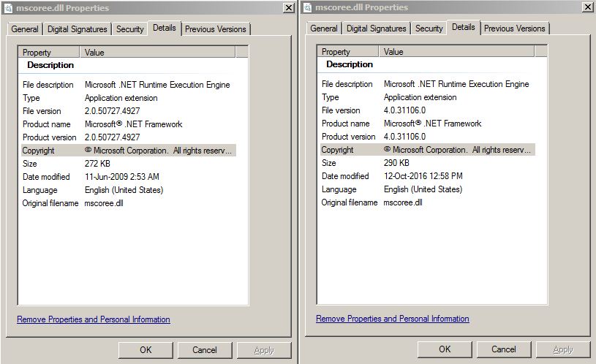Click Cancel button in left window
The image size is (596, 364).
(205, 350)
